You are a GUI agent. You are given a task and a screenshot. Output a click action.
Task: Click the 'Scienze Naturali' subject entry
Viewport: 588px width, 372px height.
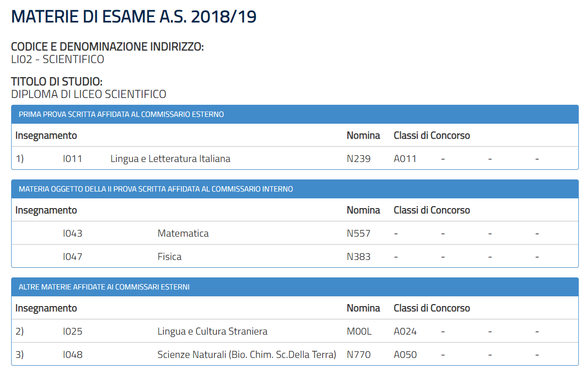click(246, 355)
